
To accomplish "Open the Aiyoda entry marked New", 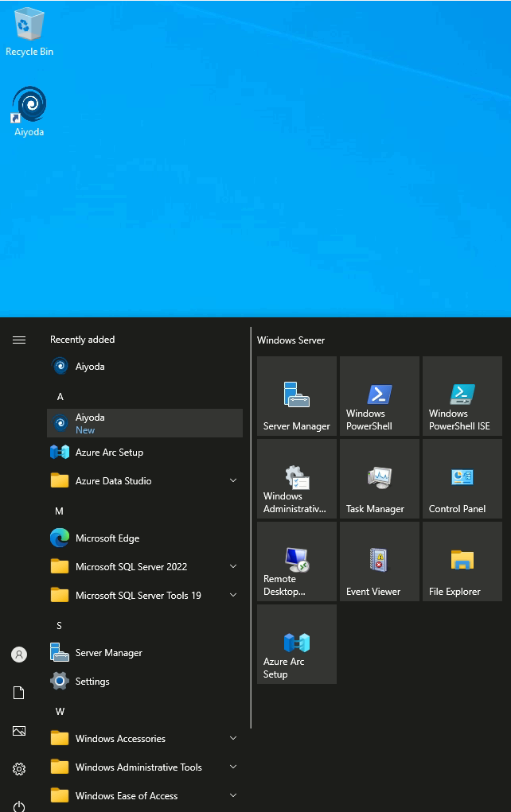I will [145, 423].
